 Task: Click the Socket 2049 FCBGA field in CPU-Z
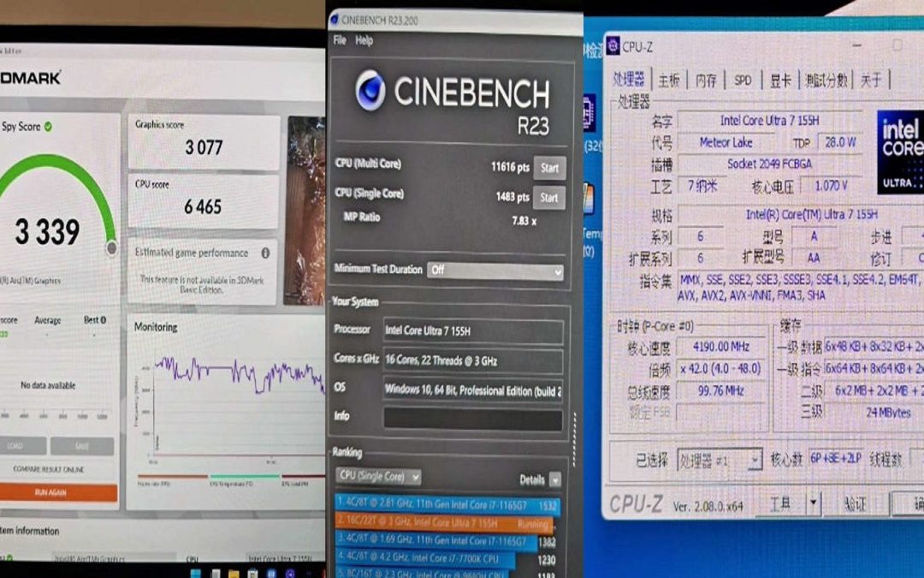click(x=770, y=164)
